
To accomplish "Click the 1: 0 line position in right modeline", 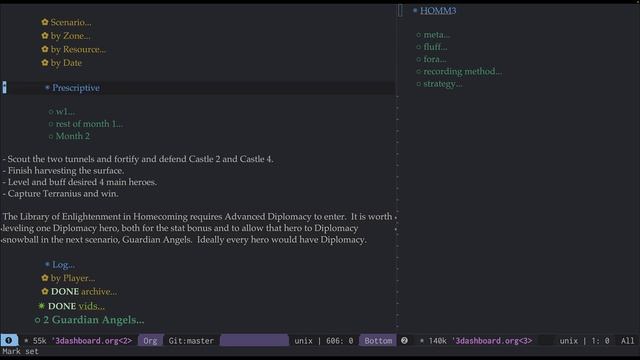I will pos(600,341).
